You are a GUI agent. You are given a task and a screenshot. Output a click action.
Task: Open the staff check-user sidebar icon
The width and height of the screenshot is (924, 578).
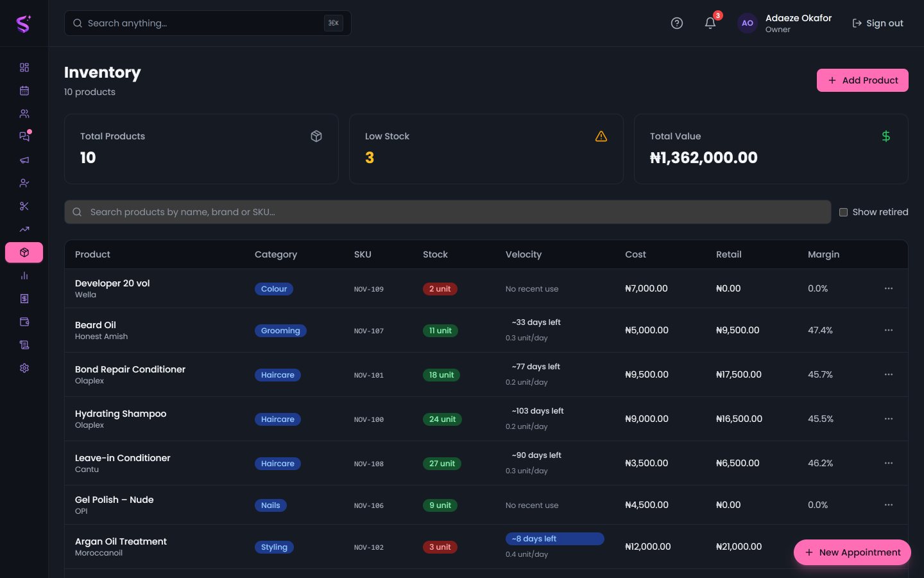click(x=24, y=183)
